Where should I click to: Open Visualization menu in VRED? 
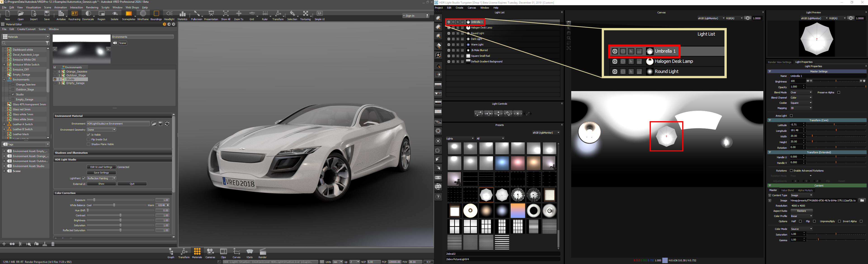click(x=33, y=7)
